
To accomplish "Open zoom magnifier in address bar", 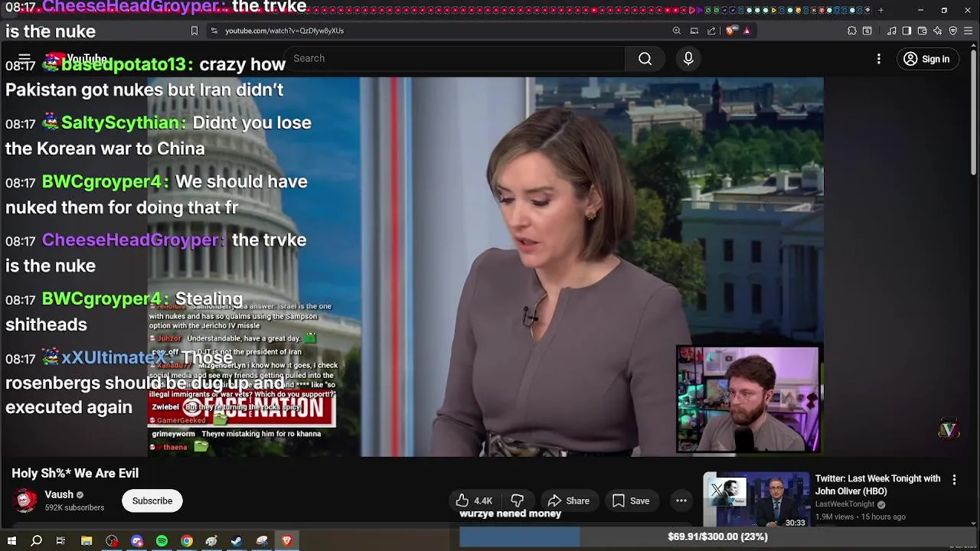I will tap(677, 31).
